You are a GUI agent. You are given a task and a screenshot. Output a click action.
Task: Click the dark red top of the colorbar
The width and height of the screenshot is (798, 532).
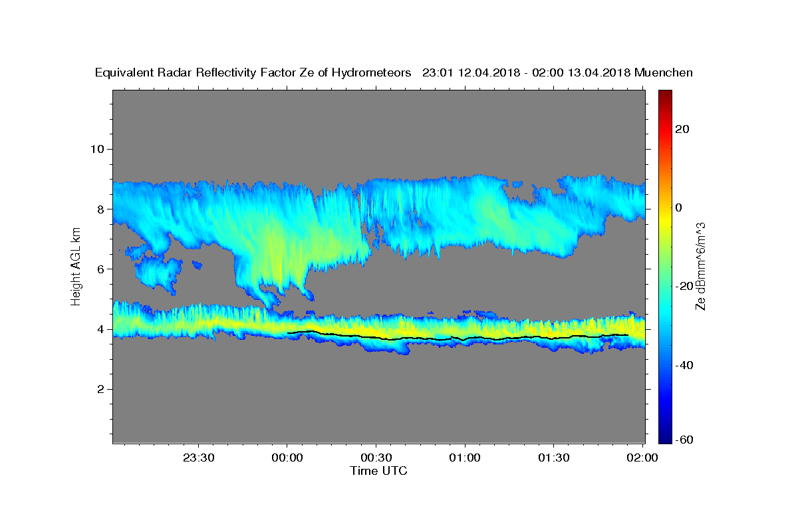coord(665,96)
